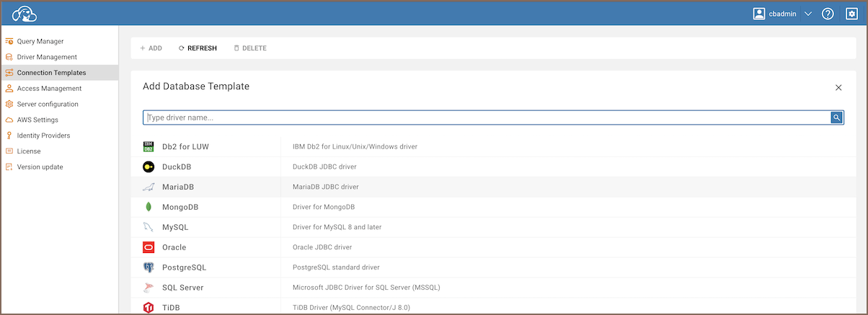Pick the PostgreSQL elephant icon
This screenshot has width=868, height=315.
point(149,267)
